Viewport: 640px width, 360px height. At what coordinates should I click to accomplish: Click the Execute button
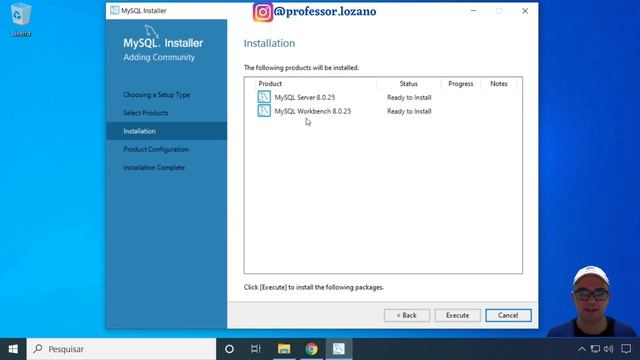pos(458,316)
